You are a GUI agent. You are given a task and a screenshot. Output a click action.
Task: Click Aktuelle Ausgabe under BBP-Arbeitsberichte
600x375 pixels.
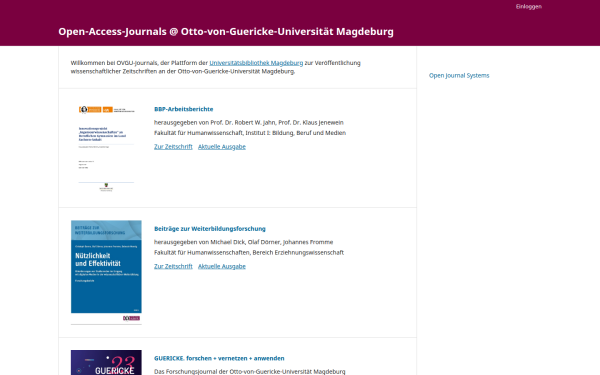[x=222, y=147]
